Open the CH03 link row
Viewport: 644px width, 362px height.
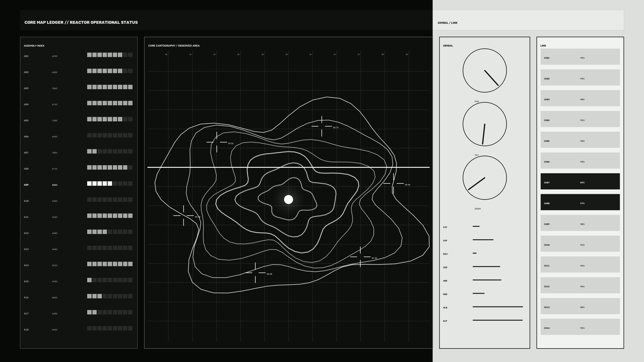(580, 98)
